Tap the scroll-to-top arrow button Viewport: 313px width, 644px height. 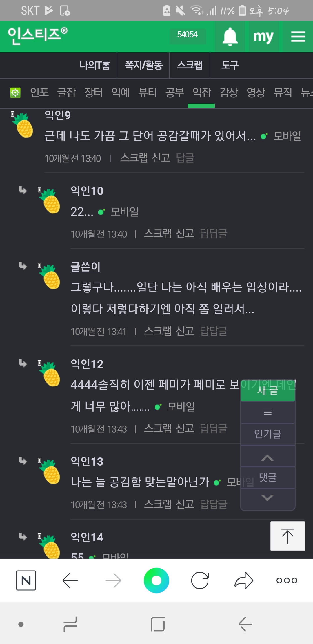(x=287, y=536)
